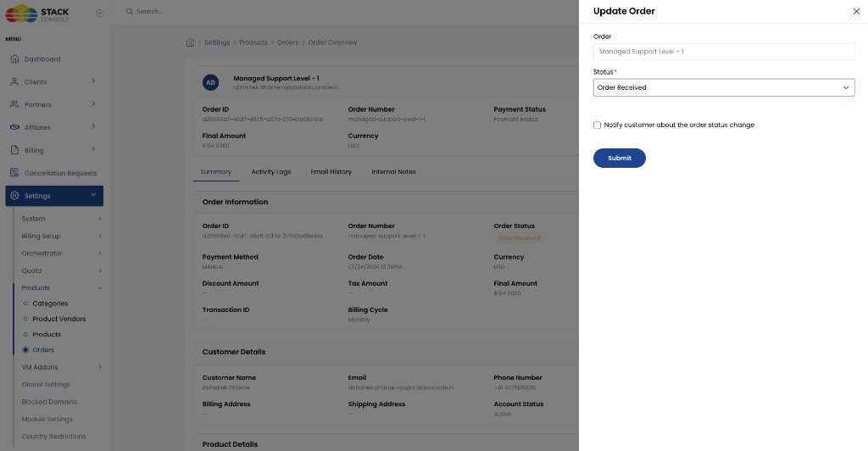Collapse the Products submenu chevron
The image size is (868, 451).
coord(100,287)
